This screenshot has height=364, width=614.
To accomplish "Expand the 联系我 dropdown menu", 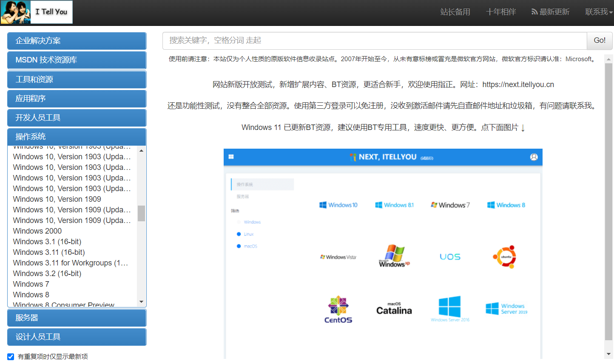I will point(599,12).
